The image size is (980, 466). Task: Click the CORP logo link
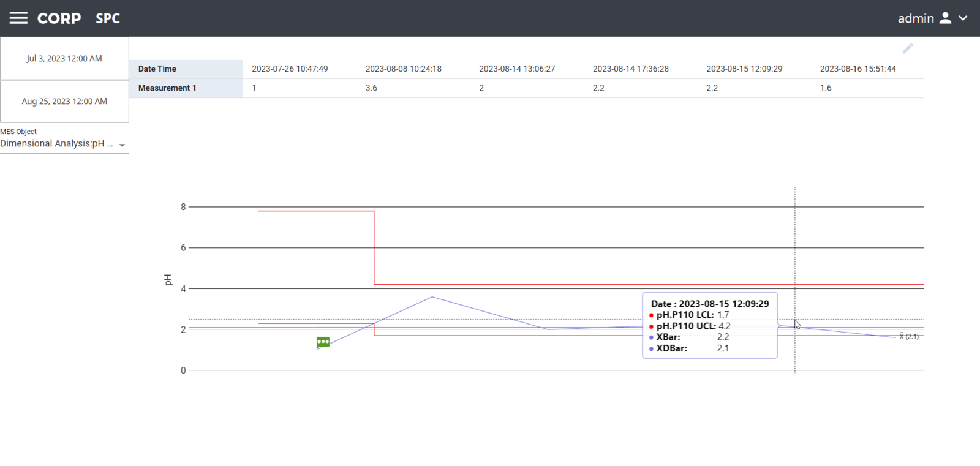[x=59, y=18]
